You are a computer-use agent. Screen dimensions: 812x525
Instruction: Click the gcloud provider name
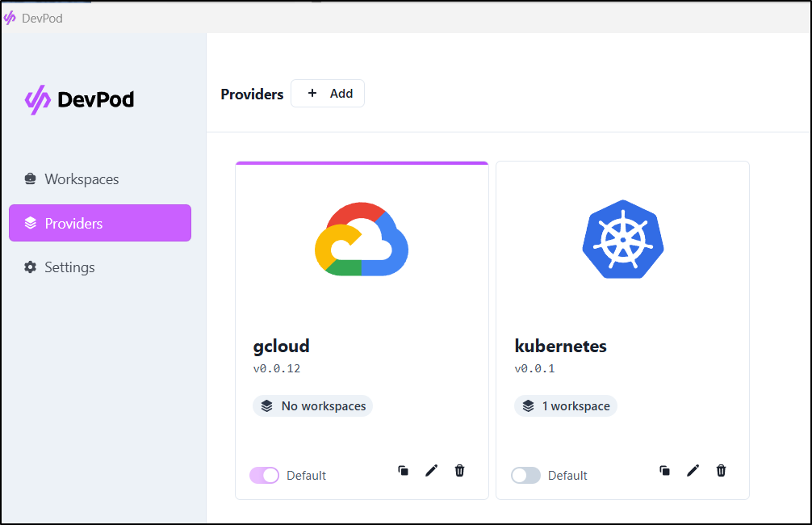[x=281, y=346]
